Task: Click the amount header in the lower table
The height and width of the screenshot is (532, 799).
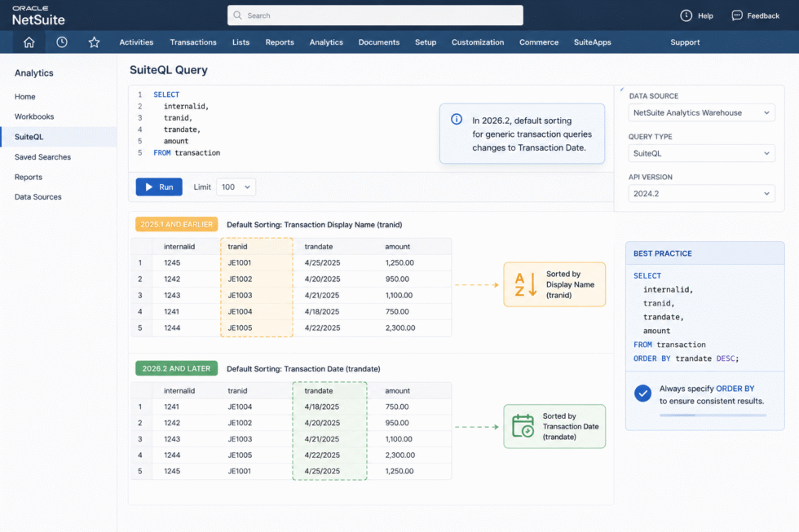Action: click(x=398, y=391)
